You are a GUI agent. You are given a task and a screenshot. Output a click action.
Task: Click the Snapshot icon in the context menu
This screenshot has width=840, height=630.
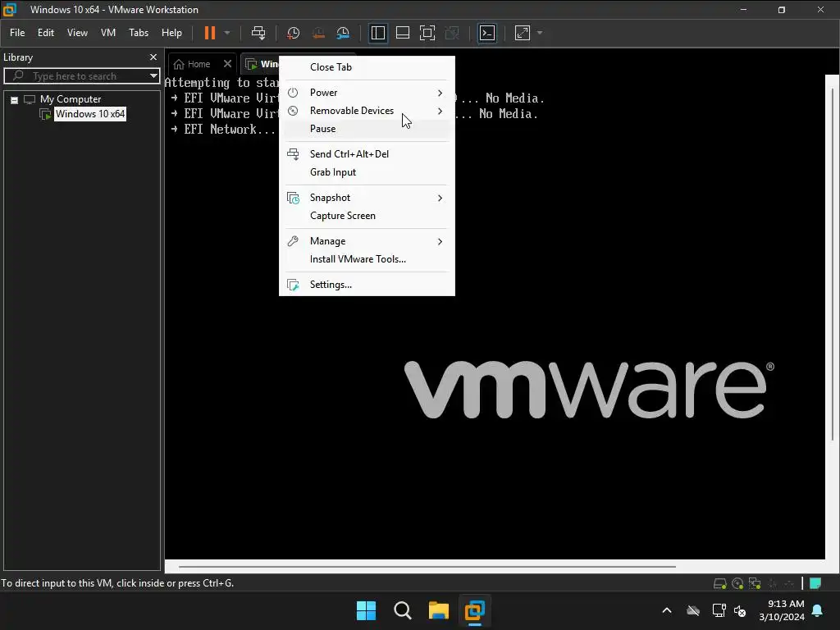[x=293, y=198]
